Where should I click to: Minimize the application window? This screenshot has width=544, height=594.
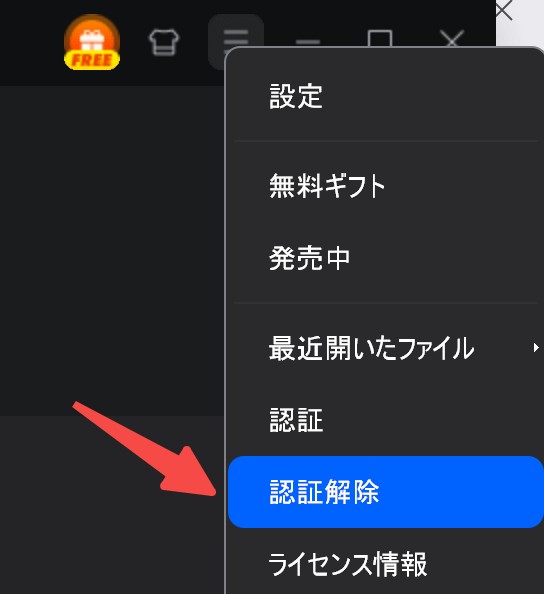point(308,42)
